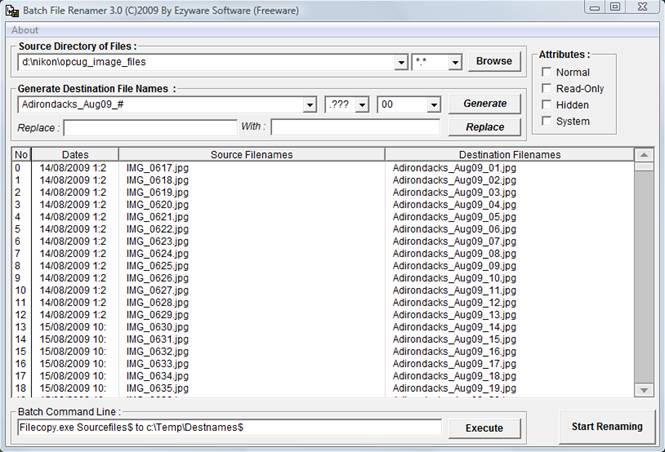Tick the Read-Only attribute checkbox
The height and width of the screenshot is (452, 665).
click(547, 88)
